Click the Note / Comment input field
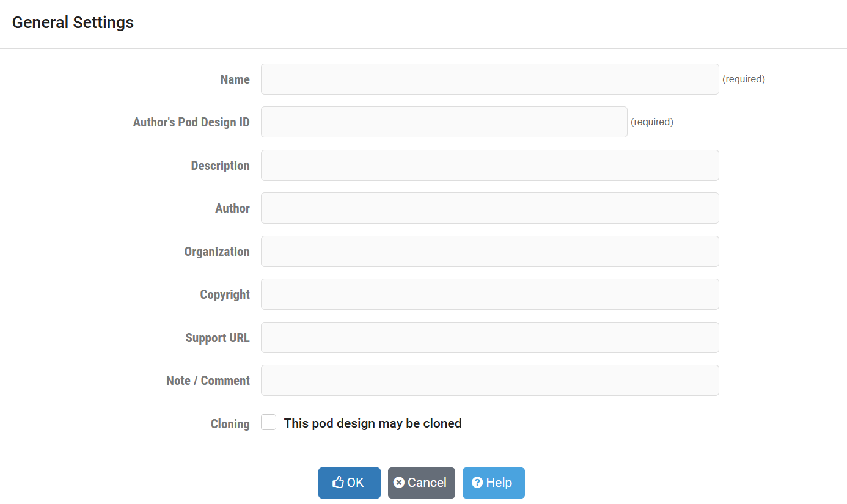 click(489, 380)
